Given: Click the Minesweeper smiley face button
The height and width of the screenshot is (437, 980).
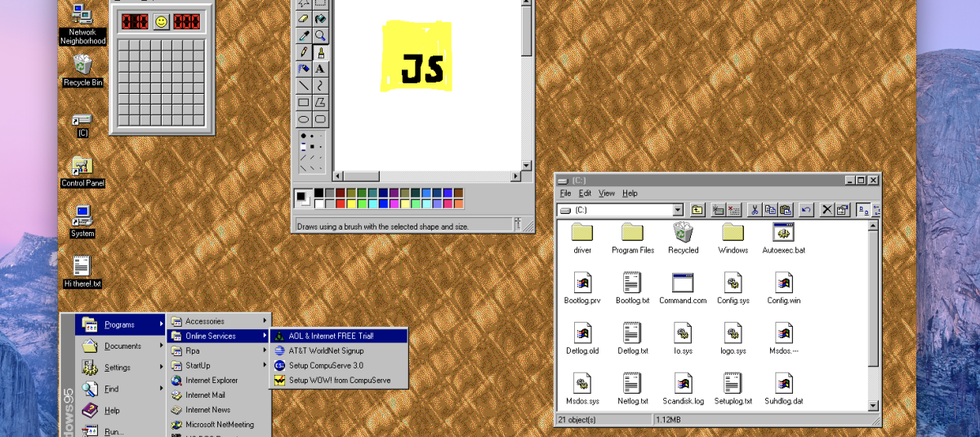Looking at the screenshot, I should click(x=162, y=21).
